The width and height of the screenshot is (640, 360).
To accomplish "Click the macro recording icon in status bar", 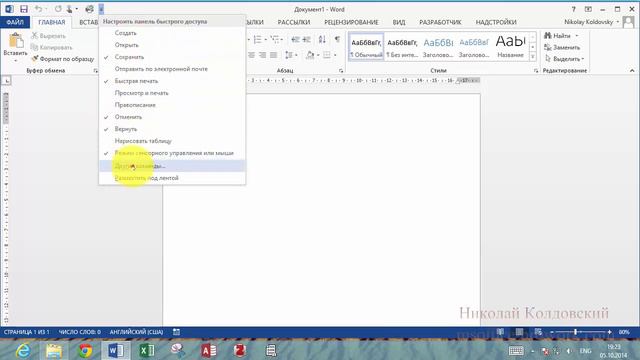I will tap(176, 332).
